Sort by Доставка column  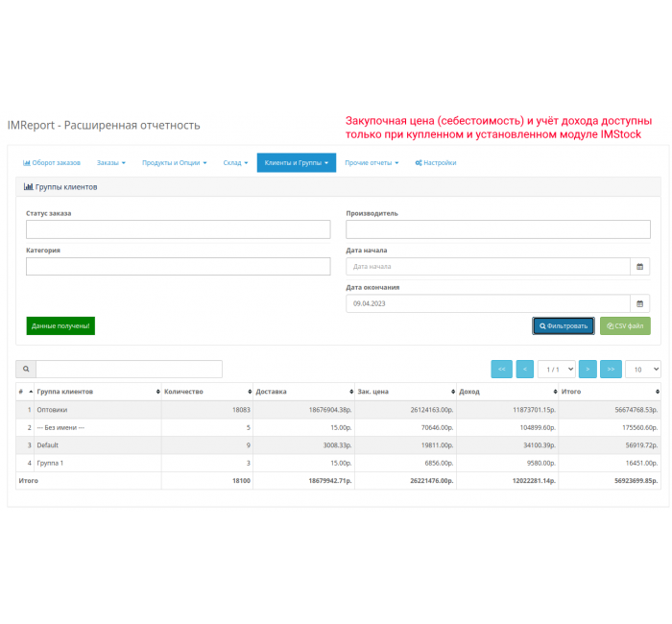[x=304, y=392]
